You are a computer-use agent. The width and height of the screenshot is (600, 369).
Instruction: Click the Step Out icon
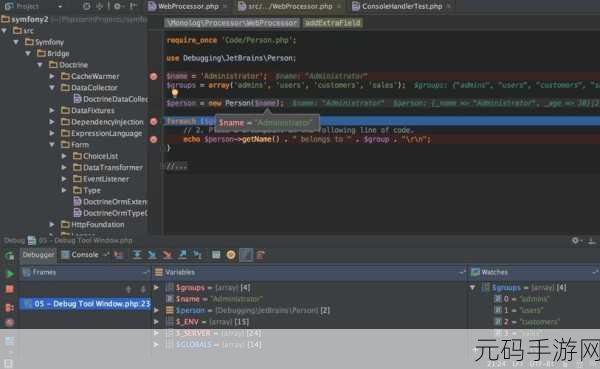(183, 255)
